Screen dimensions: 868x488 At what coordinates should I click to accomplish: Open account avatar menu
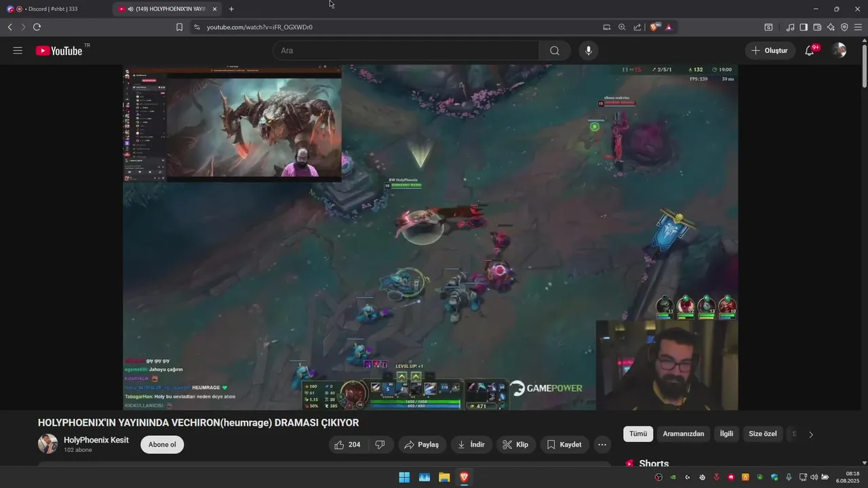coord(840,51)
